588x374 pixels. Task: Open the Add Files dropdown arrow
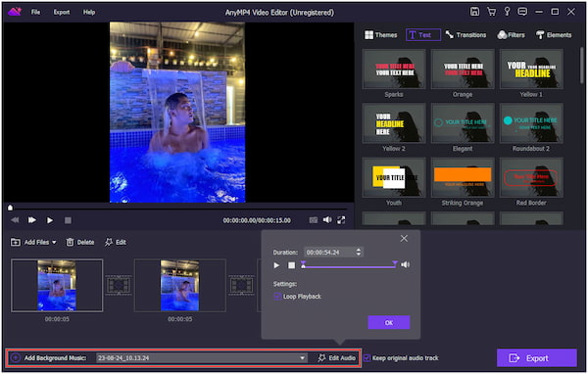(54, 243)
